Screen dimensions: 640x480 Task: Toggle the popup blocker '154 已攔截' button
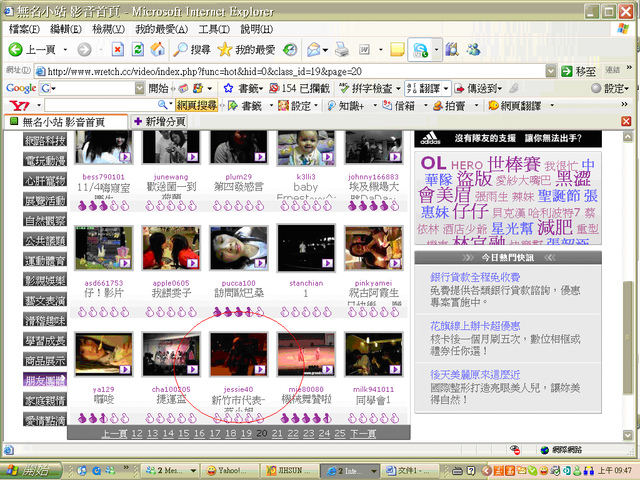[301, 88]
